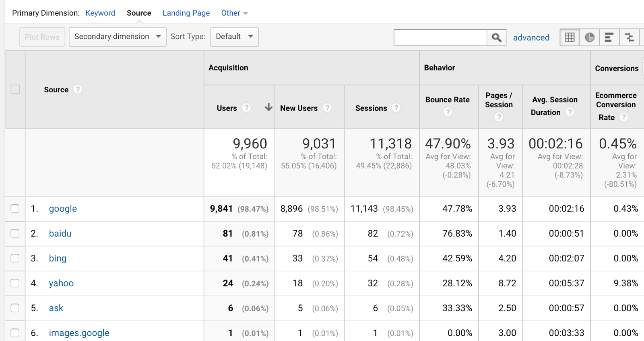Image resolution: width=644 pixels, height=341 pixels.
Task: Open help icon beside Ecommerce Conversion Rate
Action: click(x=623, y=117)
